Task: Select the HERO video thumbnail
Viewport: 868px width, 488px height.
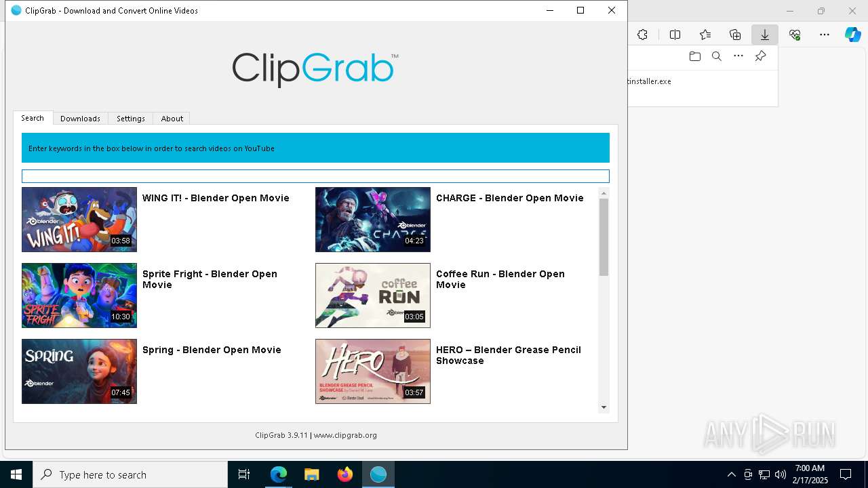Action: (x=373, y=371)
